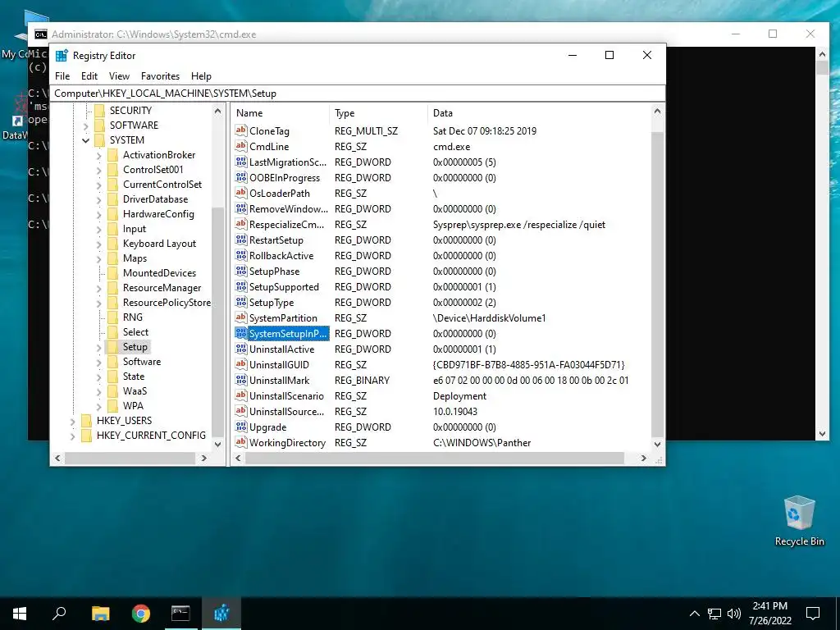Expand the ActivationBroker key
This screenshot has width=840, height=630.
coord(99,155)
